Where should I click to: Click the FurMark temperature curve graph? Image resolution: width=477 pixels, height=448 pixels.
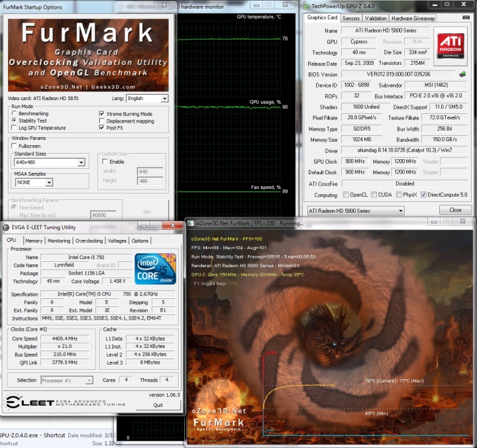tap(365, 396)
